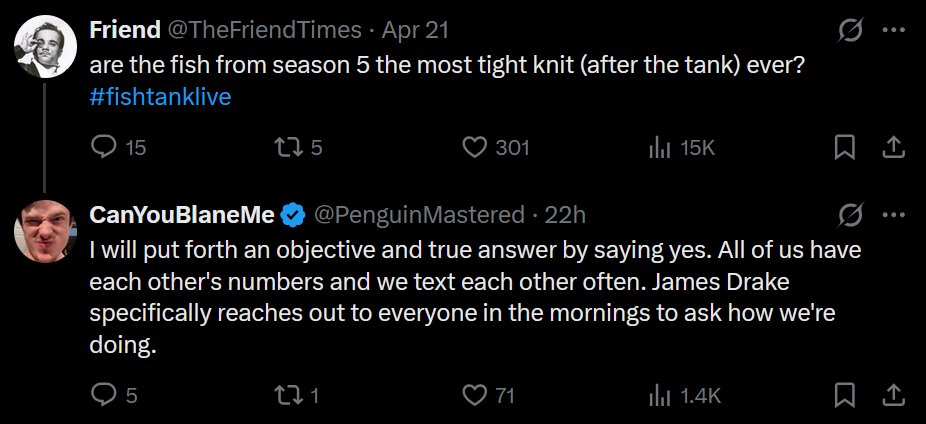This screenshot has width=926, height=424.
Task: Share CanYouBlaneMe's reply via share icon
Action: [893, 396]
